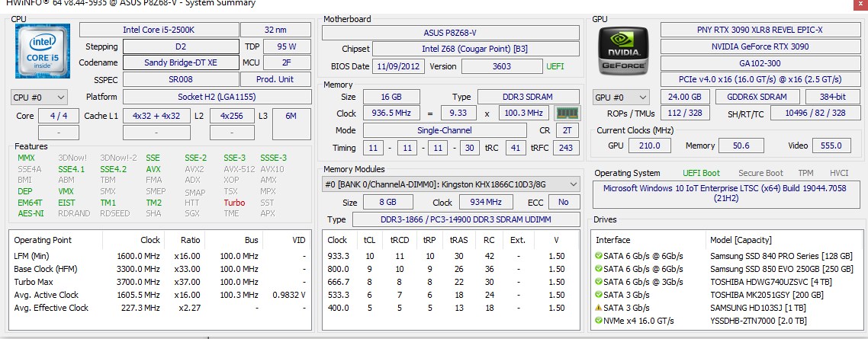Click the Secure Boot label
868x339 pixels.
(x=760, y=173)
